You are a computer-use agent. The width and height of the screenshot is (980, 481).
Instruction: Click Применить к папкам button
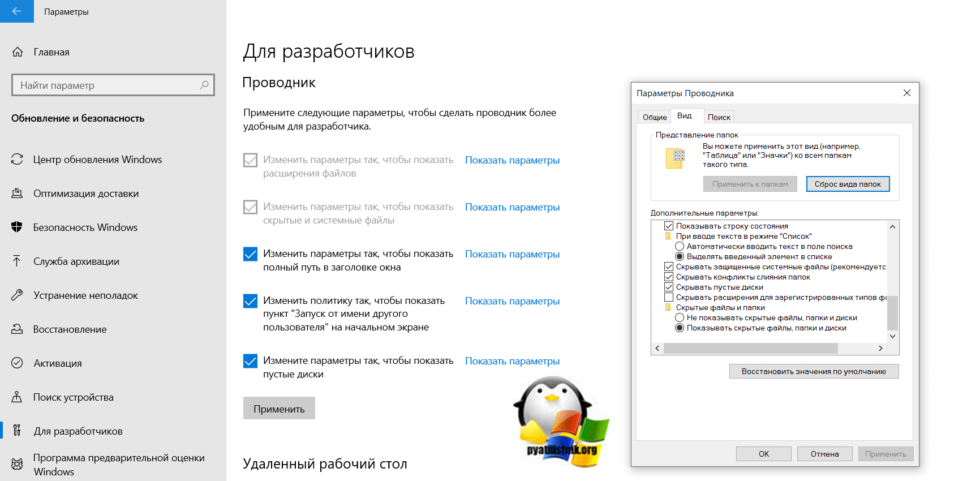click(x=750, y=184)
